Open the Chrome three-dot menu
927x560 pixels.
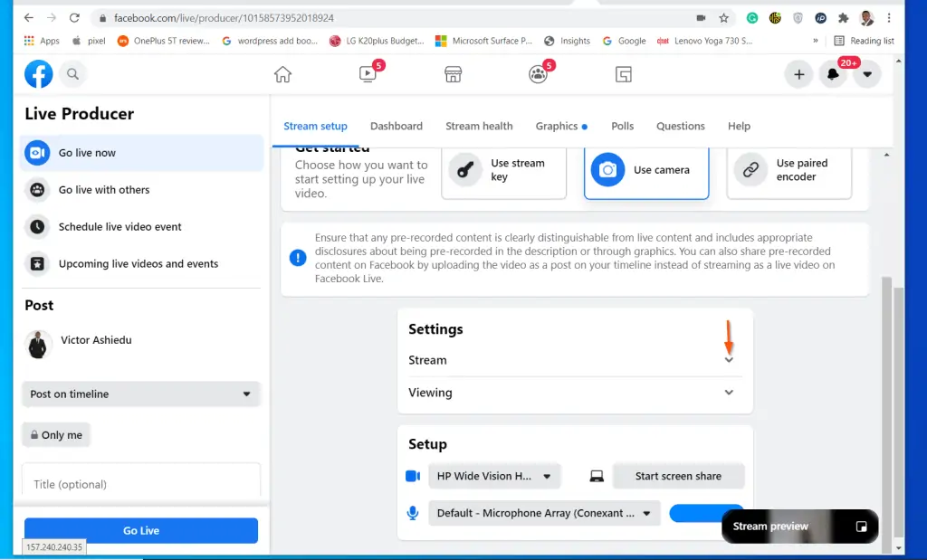pos(889,18)
